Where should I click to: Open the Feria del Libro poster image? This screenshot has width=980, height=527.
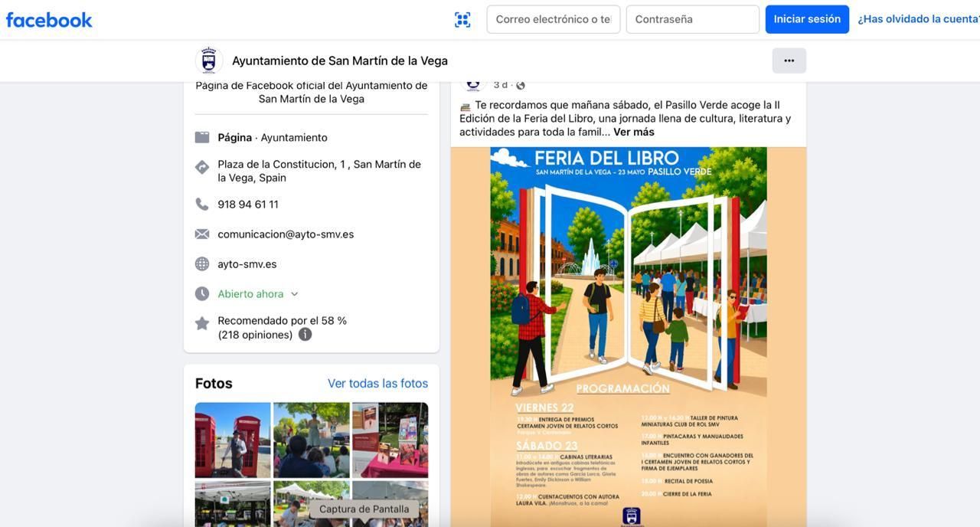coord(629,337)
